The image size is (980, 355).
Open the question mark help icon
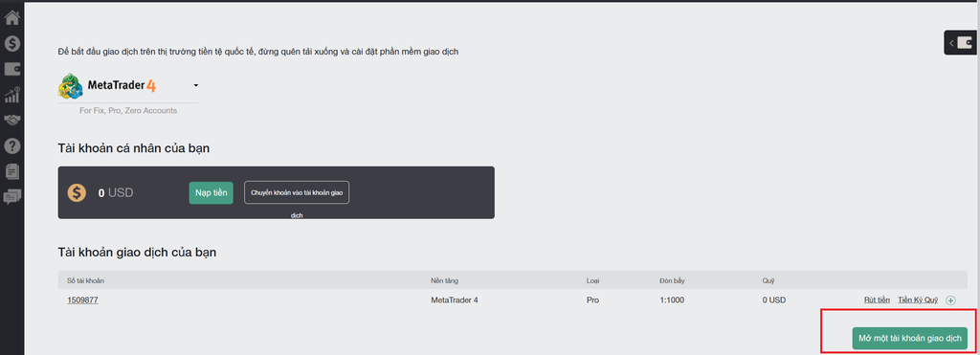(x=11, y=145)
